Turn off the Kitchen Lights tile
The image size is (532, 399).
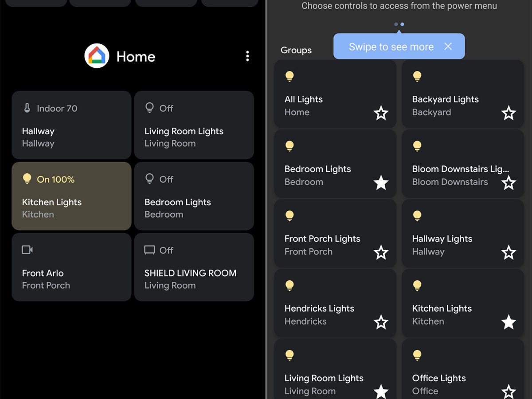pos(71,196)
